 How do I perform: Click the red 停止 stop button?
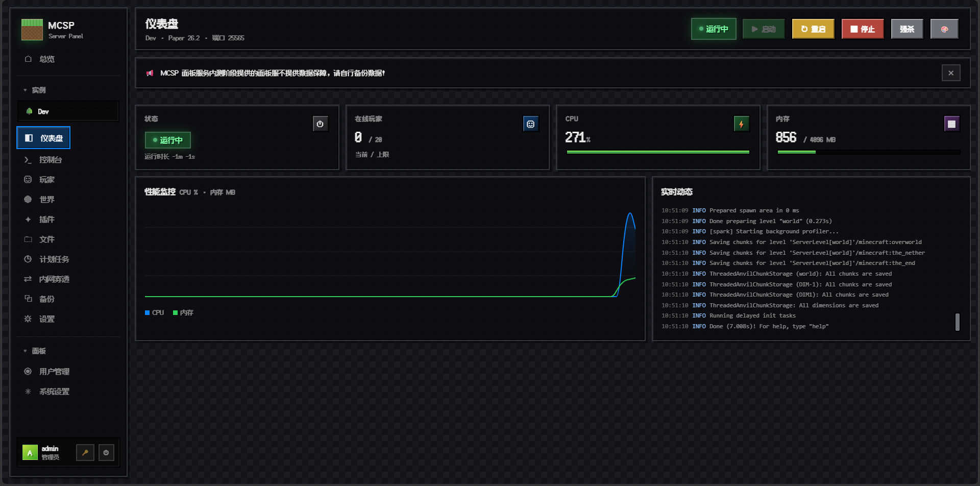point(863,29)
